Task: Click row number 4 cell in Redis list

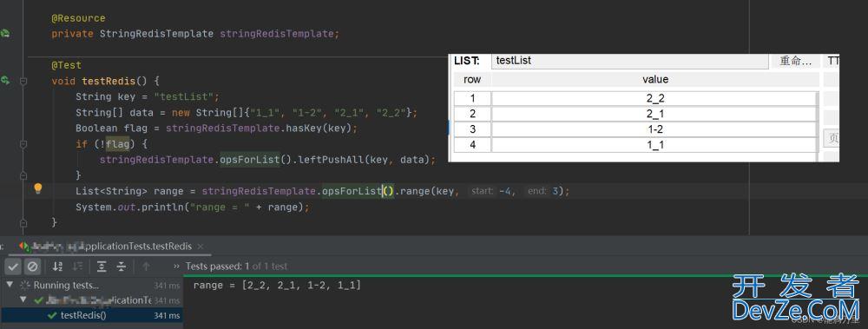Action: (472, 145)
